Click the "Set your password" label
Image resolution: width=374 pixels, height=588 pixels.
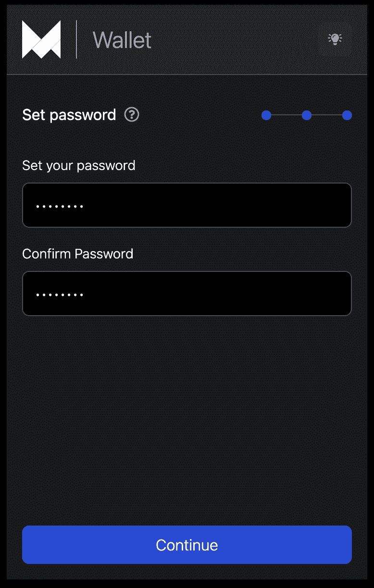point(78,166)
